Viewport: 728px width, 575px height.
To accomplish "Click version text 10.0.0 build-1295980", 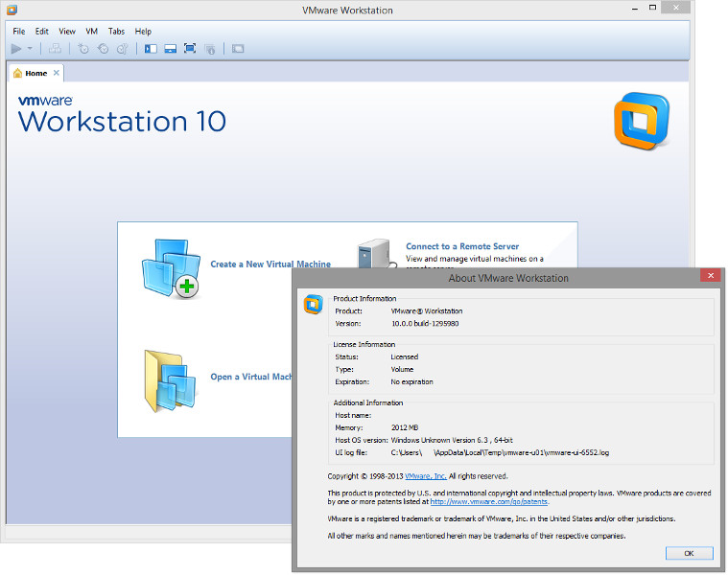I will coord(425,324).
